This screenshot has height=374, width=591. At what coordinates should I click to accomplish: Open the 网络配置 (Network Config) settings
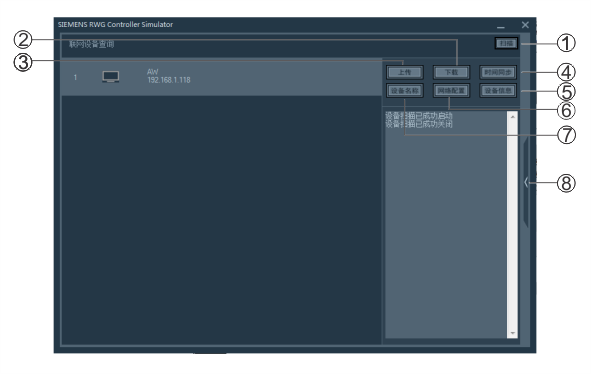[451, 90]
